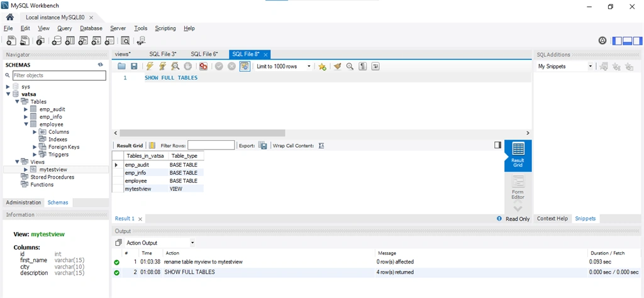Beautify the query with the broom icon

pos(337,66)
